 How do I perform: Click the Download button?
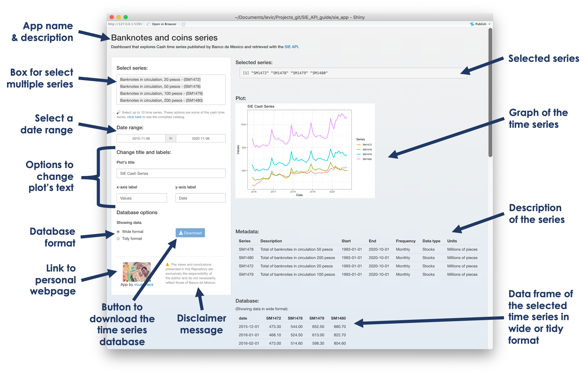[190, 233]
